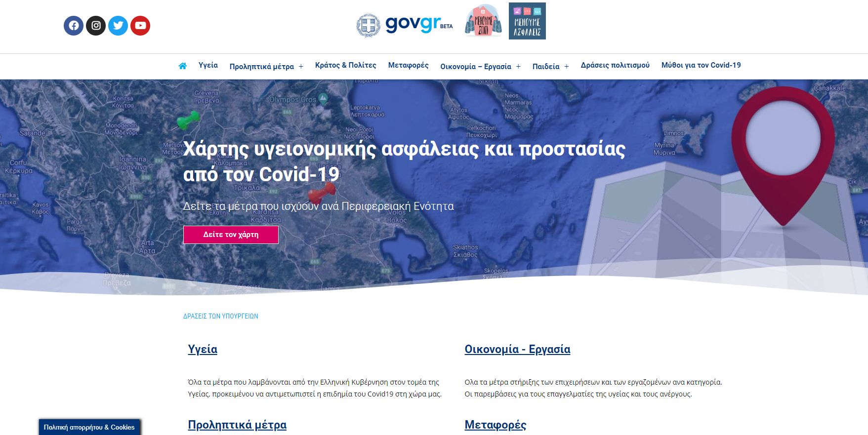Go to home via house icon
868x435 pixels.
point(182,66)
